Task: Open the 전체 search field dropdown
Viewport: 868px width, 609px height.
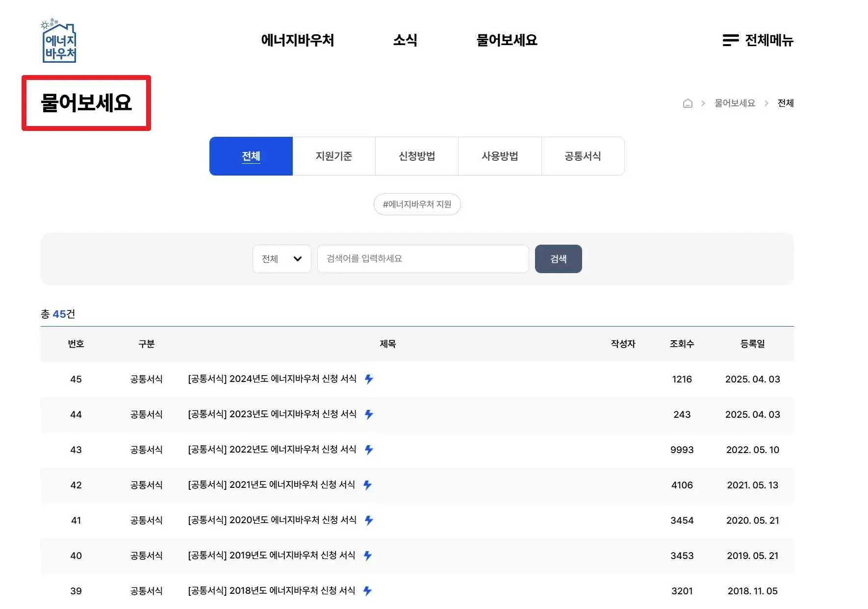Action: point(281,259)
